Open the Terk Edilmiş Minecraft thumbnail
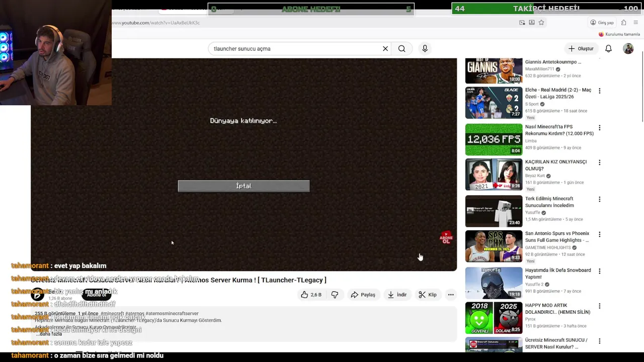This screenshot has width=644, height=362. tap(494, 211)
